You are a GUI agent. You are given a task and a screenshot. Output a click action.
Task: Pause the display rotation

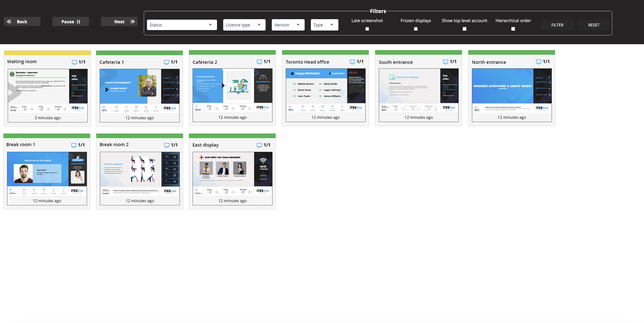point(71,22)
